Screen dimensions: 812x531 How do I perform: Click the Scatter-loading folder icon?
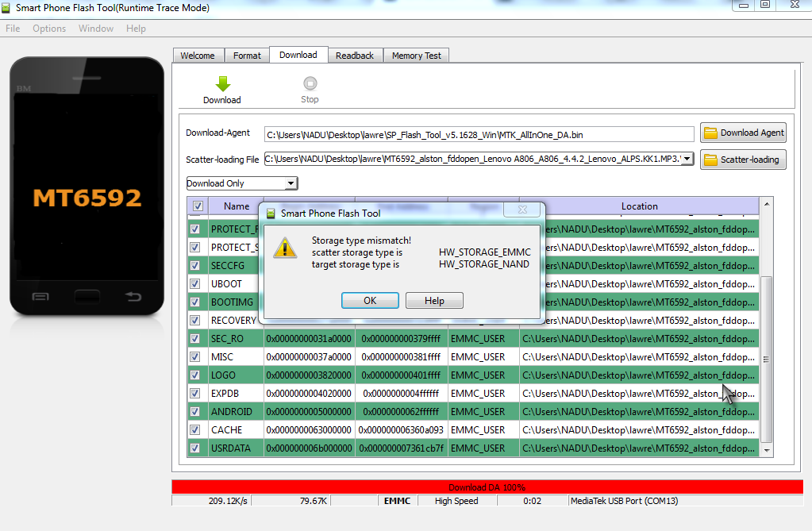(x=710, y=160)
